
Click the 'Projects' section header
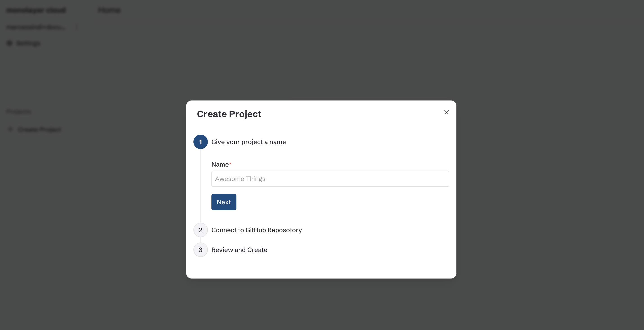point(18,111)
